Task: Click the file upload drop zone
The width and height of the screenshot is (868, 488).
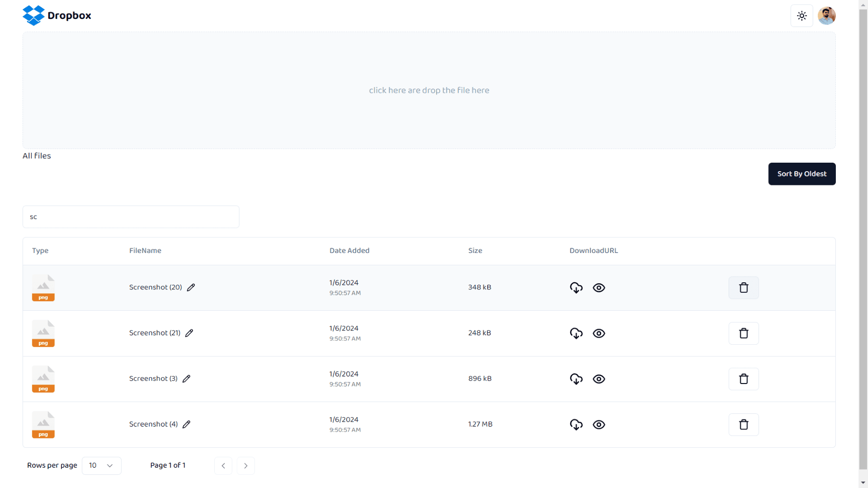Action: click(429, 90)
